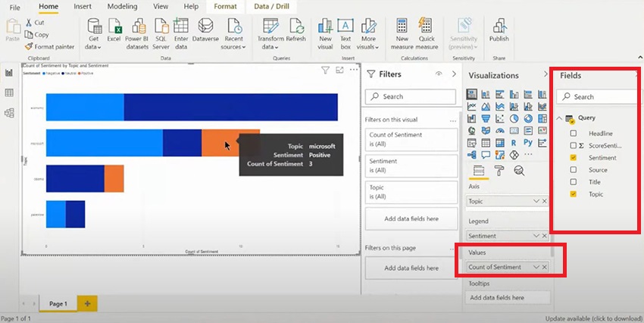Select the Stacked bar chart visual
The width and height of the screenshot is (644, 323).
(x=471, y=94)
